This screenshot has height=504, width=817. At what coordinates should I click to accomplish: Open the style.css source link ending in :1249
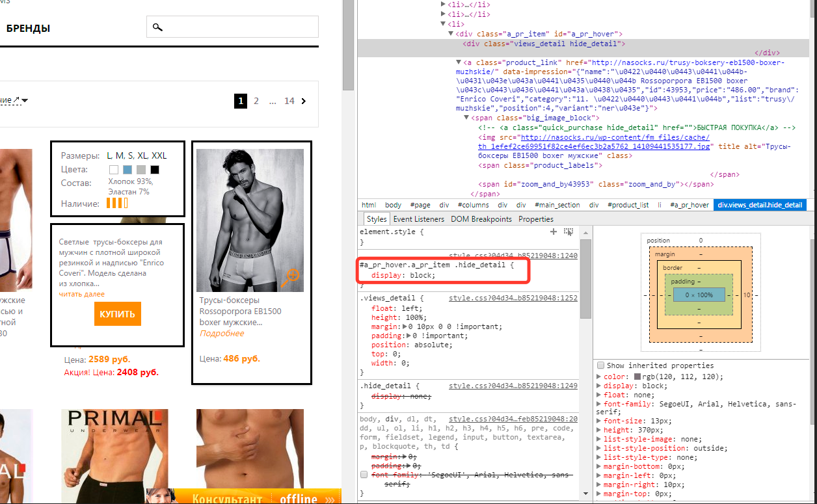[x=513, y=386]
